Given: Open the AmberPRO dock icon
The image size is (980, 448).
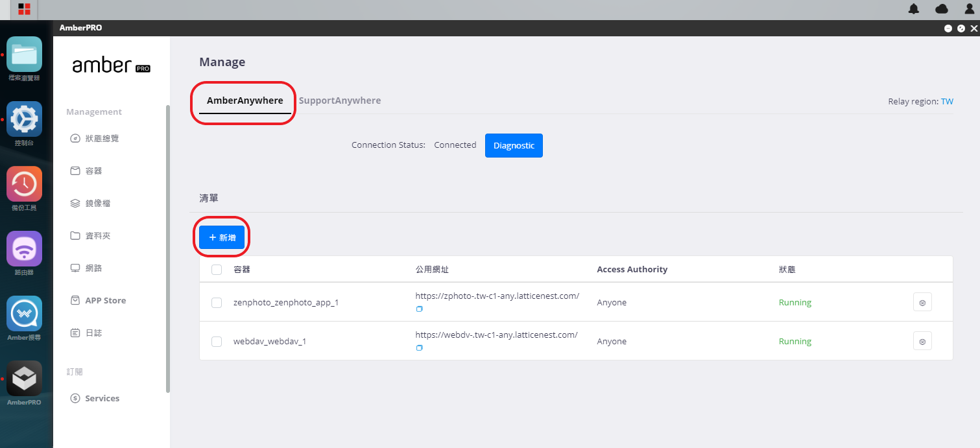Looking at the screenshot, I should tap(25, 379).
